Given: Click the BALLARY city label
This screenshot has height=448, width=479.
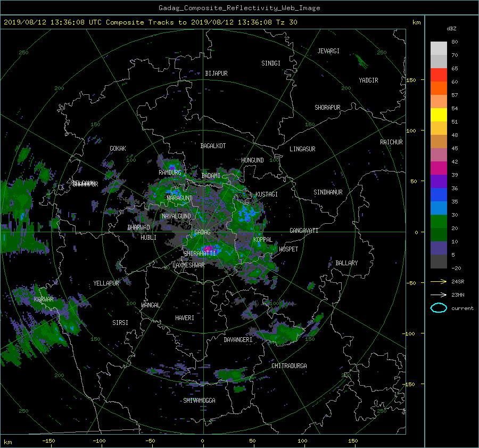Looking at the screenshot, I should click(x=346, y=263).
